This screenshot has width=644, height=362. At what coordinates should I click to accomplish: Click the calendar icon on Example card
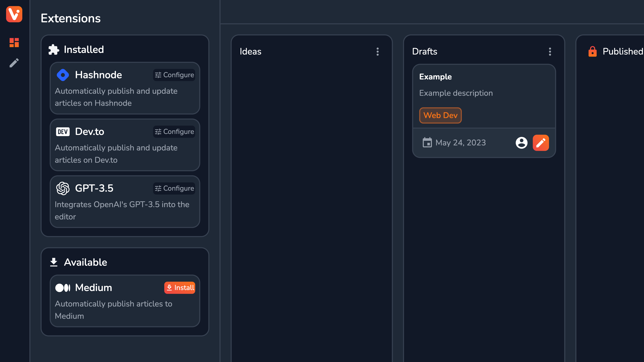[x=427, y=143]
